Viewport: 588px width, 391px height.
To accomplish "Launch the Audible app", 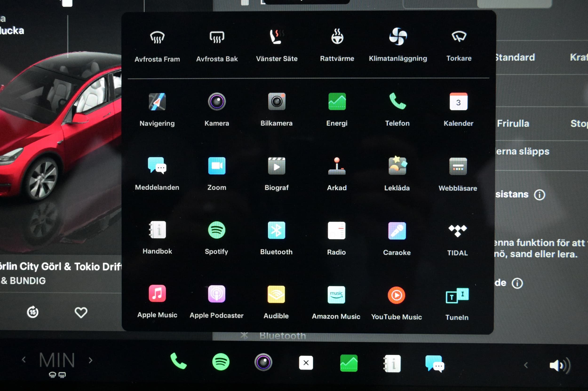I will tap(276, 302).
